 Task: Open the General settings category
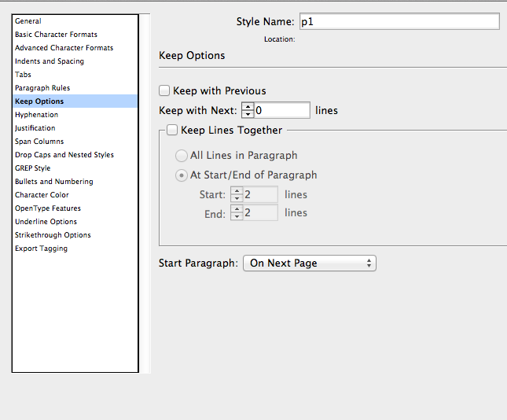pos(28,21)
